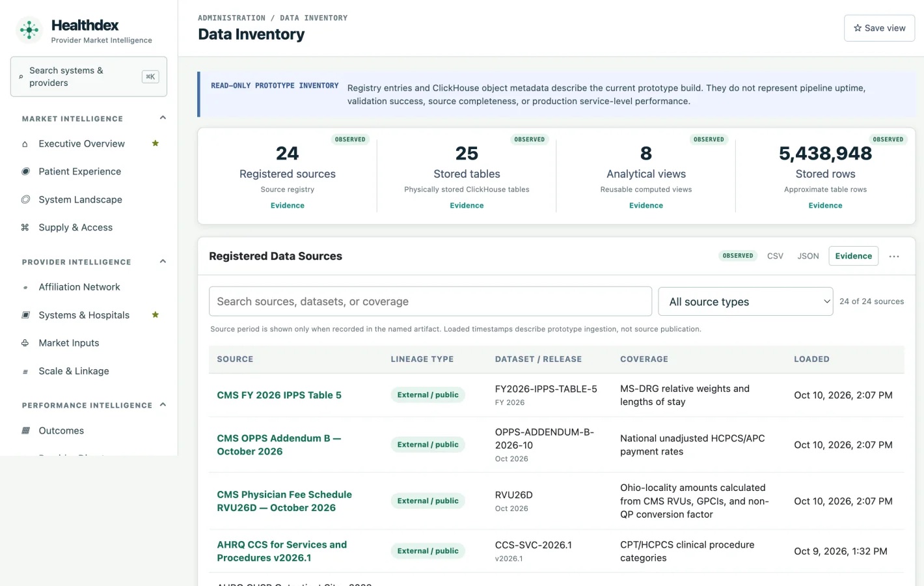924x586 pixels.
Task: Focus the Search sources, datasets, or coverage field
Action: [430, 301]
